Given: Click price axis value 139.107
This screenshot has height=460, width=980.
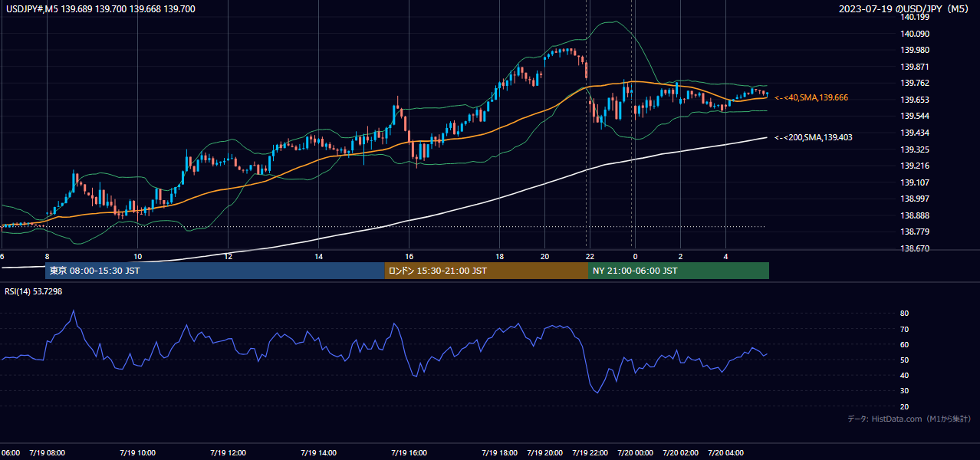Looking at the screenshot, I should tap(916, 182).
